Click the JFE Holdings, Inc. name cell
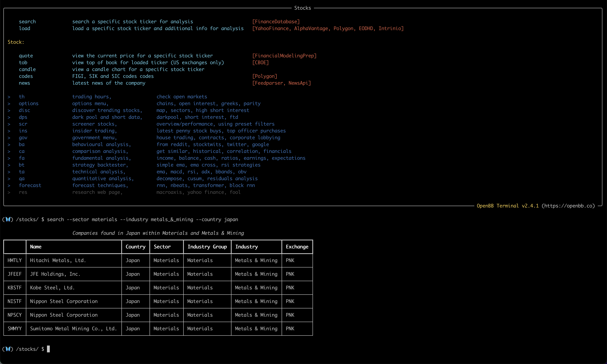This screenshot has width=607, height=364. (55, 274)
